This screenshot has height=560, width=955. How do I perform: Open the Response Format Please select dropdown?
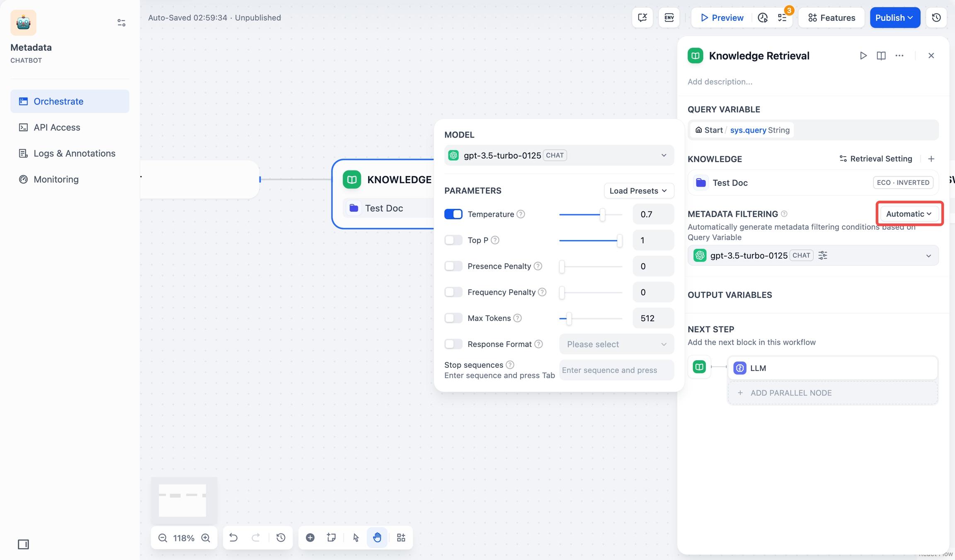(x=616, y=344)
